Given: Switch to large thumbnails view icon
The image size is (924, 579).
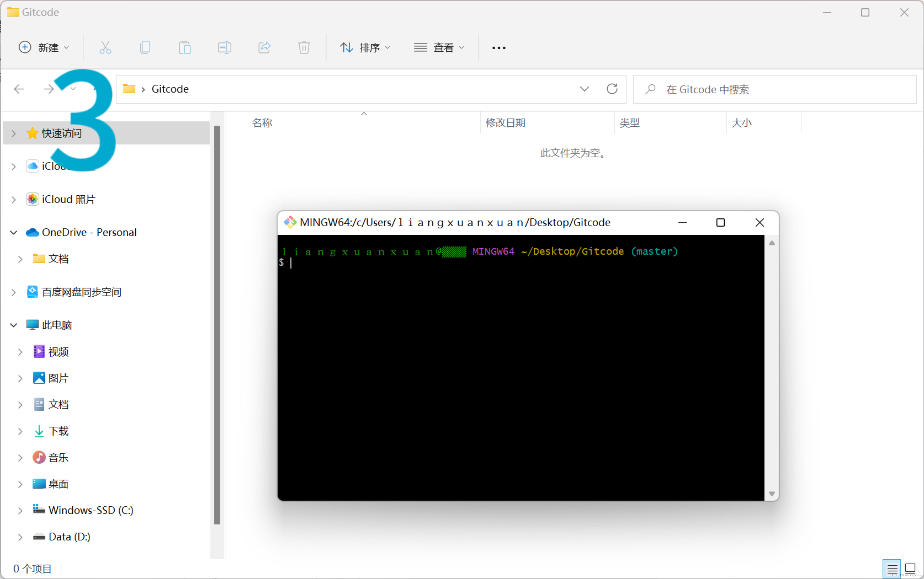Looking at the screenshot, I should point(910,569).
